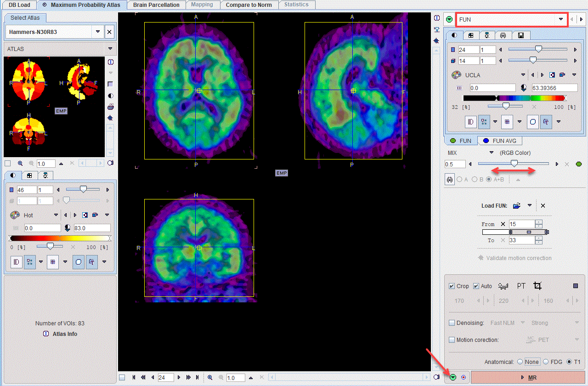Click the 'To' value field showing 33
Screen dimensions: 588x386
pos(522,240)
